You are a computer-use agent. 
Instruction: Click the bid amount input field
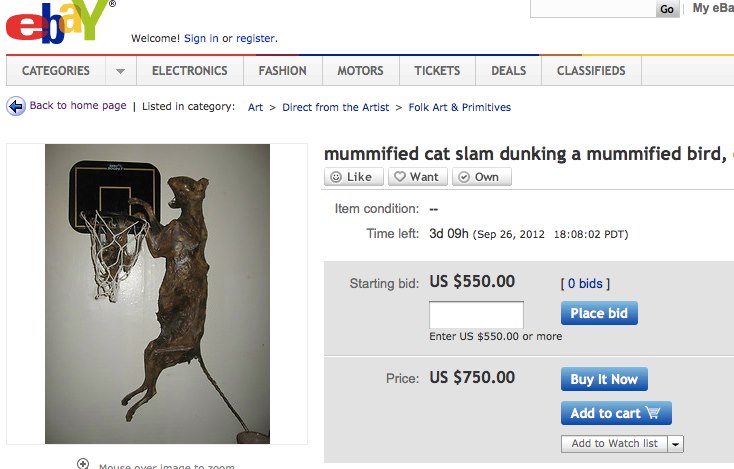(x=476, y=315)
